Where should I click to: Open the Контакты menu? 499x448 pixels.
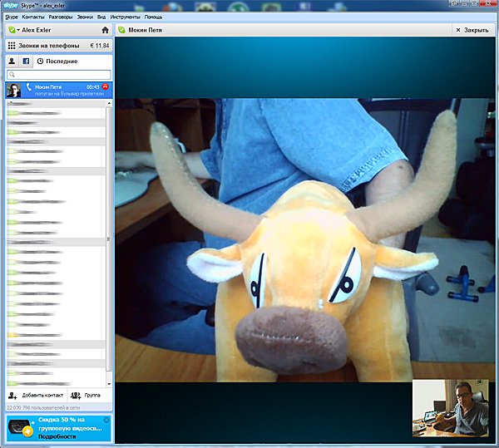33,17
